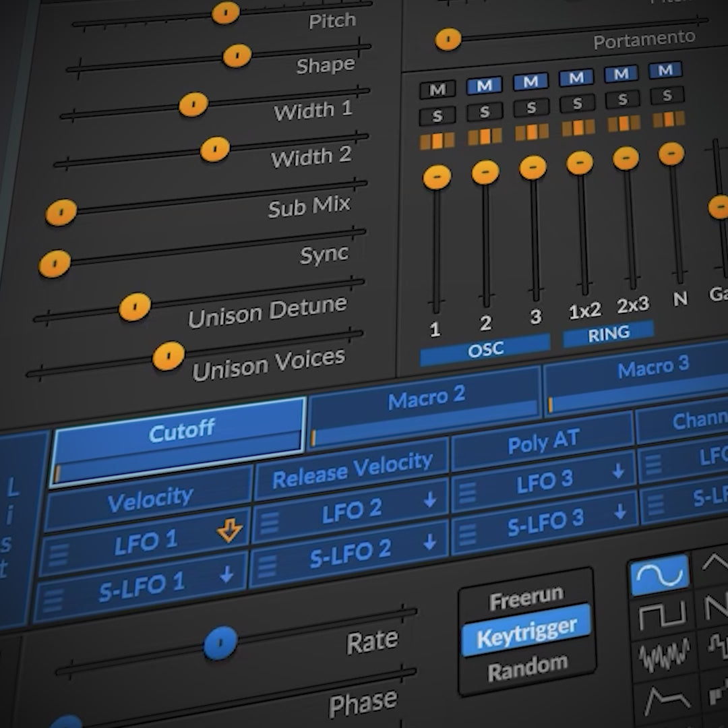Solo oscillator 2 in the mixer
The image size is (728, 728).
(485, 111)
